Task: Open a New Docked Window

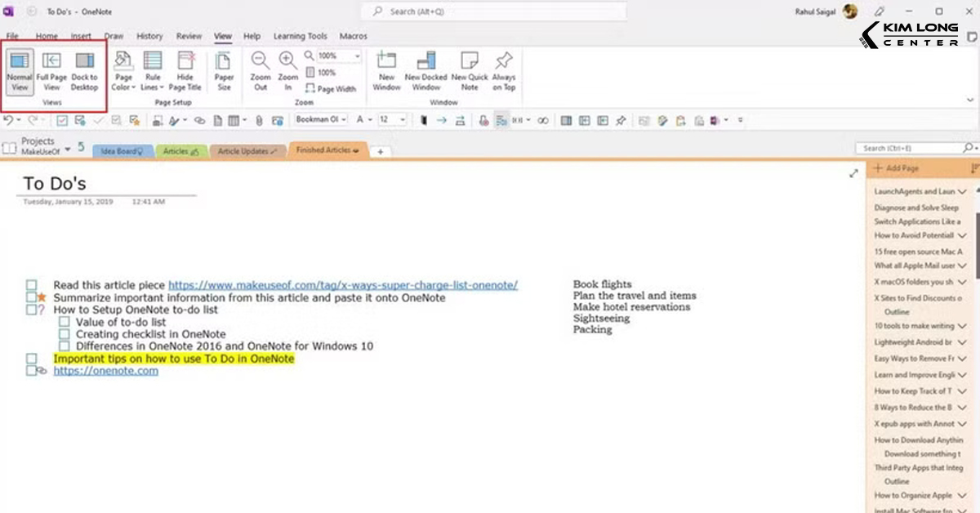Action: [x=425, y=71]
